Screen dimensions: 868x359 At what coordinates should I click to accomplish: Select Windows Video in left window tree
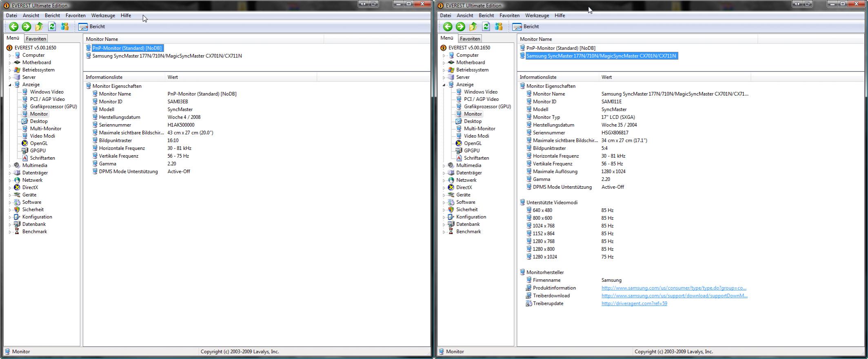(47, 92)
